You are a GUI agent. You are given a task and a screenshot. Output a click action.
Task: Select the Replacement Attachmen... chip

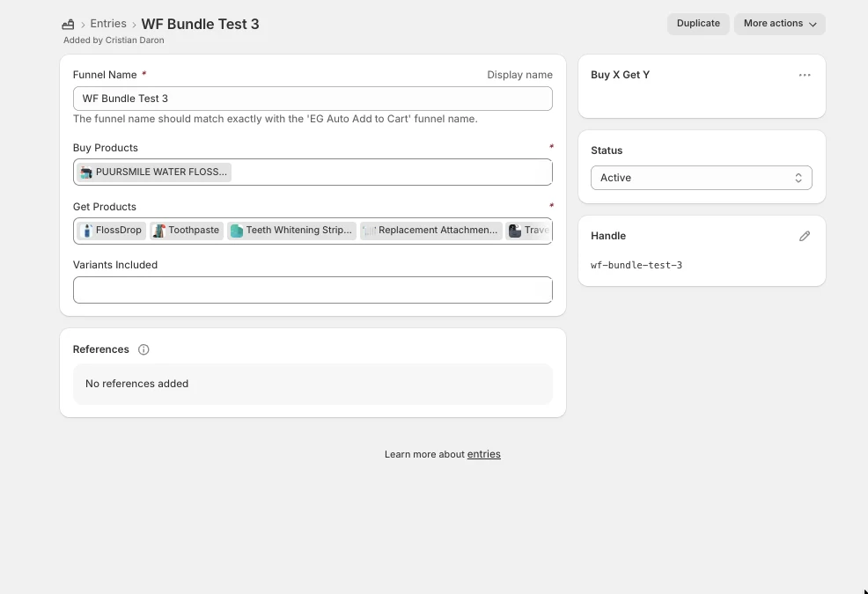click(x=430, y=231)
